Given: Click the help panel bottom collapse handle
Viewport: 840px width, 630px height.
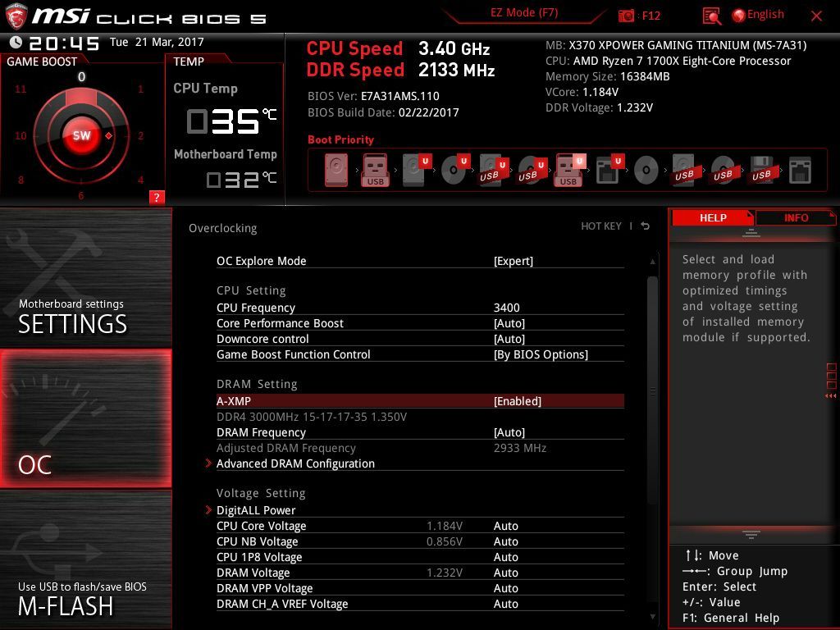Looking at the screenshot, I should pyautogui.click(x=751, y=534).
